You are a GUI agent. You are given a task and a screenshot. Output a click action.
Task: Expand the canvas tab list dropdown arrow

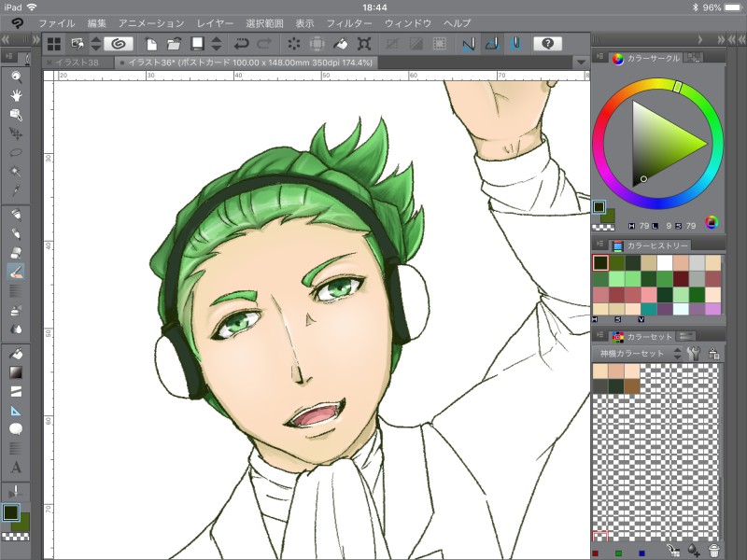click(582, 63)
